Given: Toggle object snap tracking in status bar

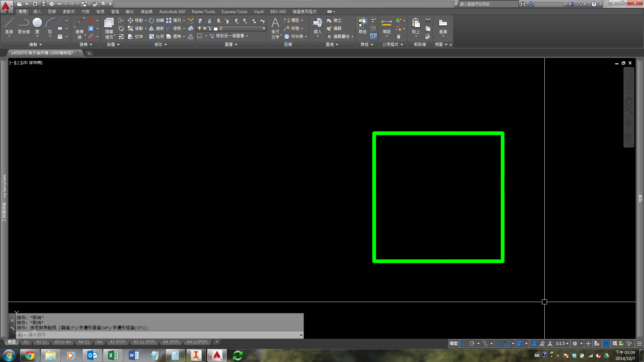Looking at the screenshot, I should click(x=498, y=344).
